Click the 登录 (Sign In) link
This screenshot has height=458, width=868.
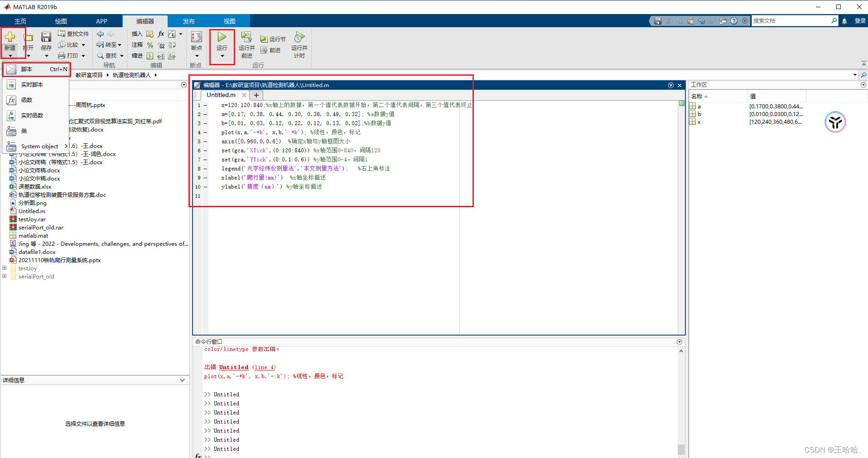point(860,21)
